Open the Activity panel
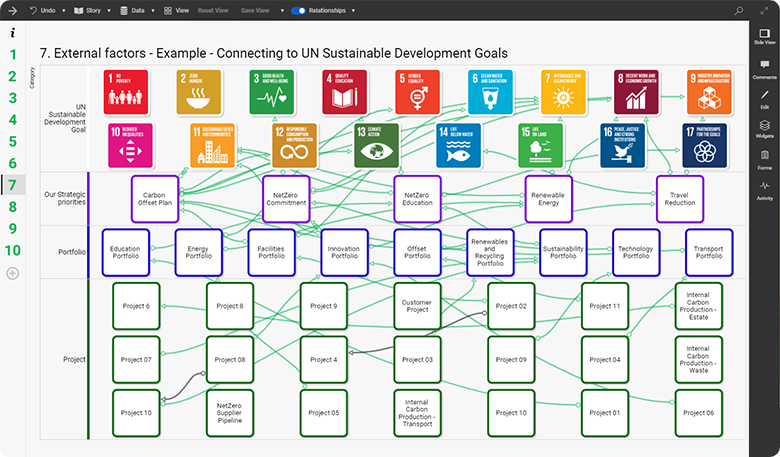The width and height of the screenshot is (780, 457). click(x=765, y=190)
